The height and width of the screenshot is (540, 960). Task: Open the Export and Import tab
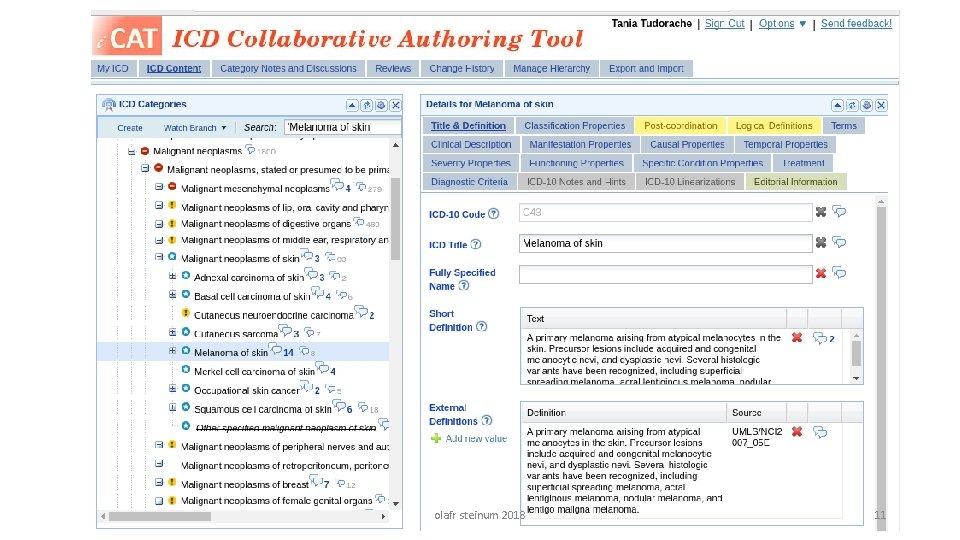pos(647,69)
